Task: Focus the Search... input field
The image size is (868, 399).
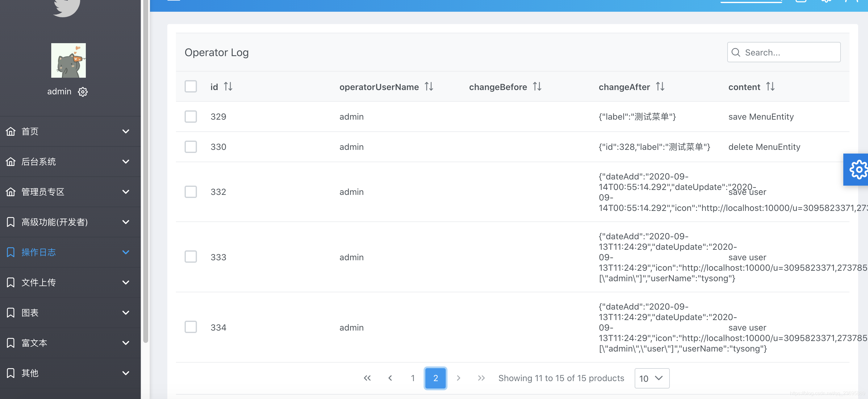Action: [784, 52]
